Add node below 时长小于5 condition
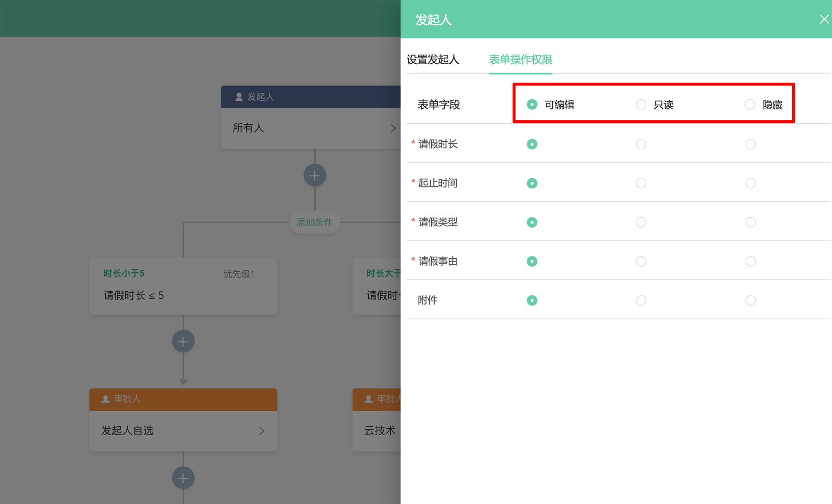The width and height of the screenshot is (832, 504). click(183, 341)
